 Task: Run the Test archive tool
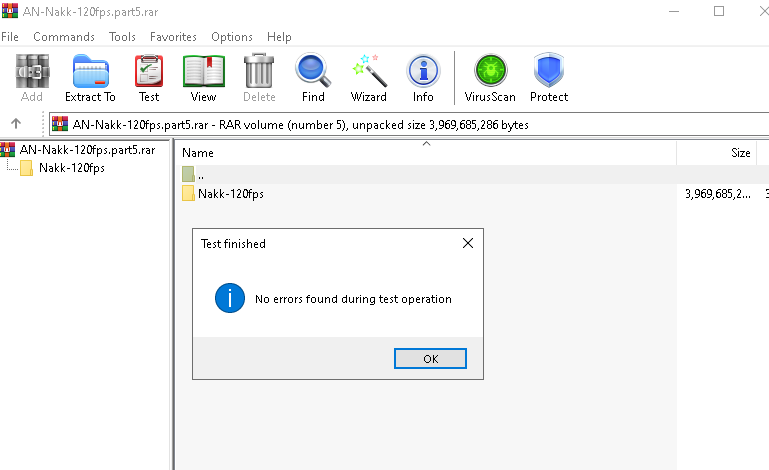tap(149, 78)
